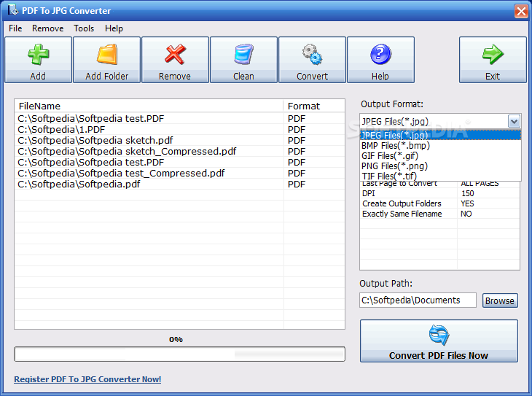This screenshot has width=532, height=396.
Task: Choose BMP Files(*.bmp) output format
Action: (440, 145)
